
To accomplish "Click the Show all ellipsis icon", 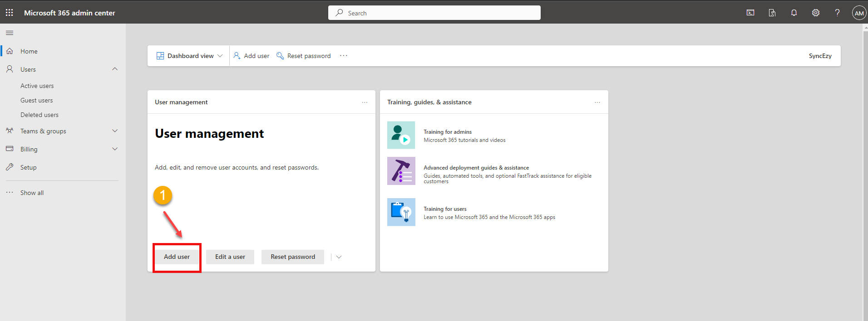I will coord(10,192).
